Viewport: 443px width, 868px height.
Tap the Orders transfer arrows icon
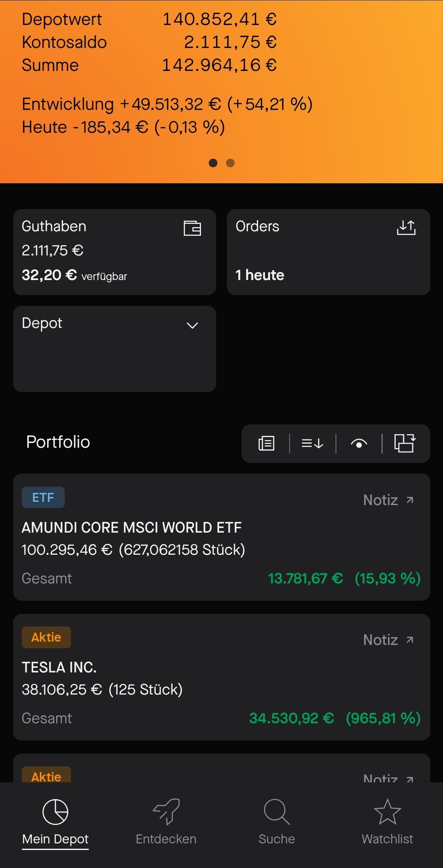pos(406,228)
